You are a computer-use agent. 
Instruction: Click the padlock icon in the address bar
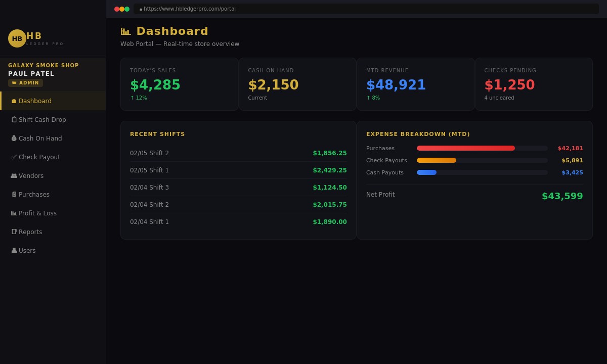[141, 9]
